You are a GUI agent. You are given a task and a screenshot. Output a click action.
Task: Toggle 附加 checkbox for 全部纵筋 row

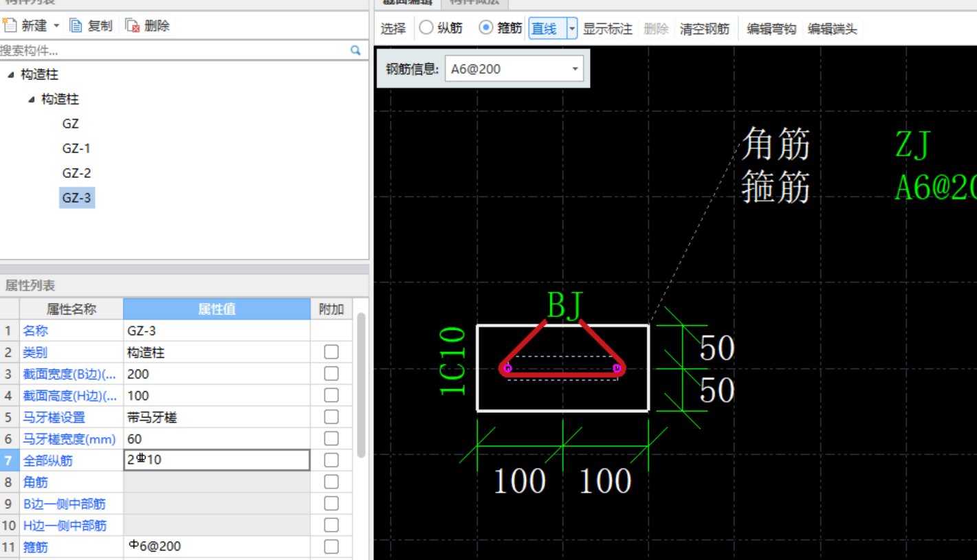(x=331, y=460)
